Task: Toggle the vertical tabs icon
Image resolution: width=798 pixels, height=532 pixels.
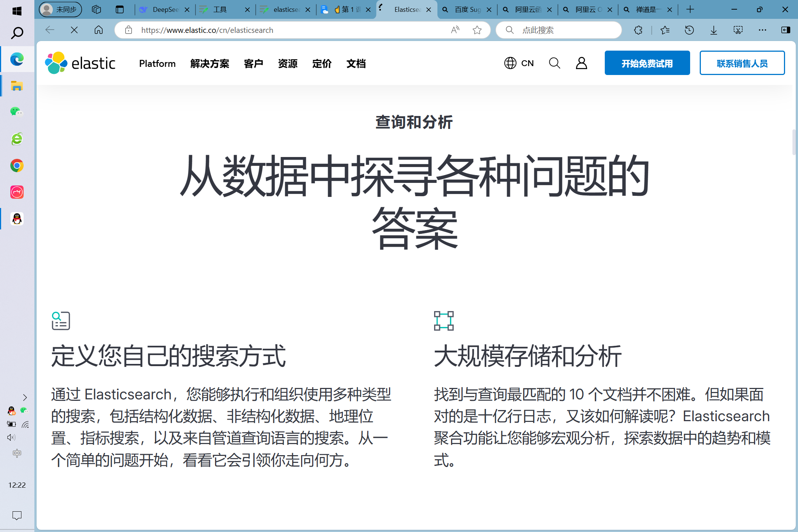Action: [x=119, y=10]
